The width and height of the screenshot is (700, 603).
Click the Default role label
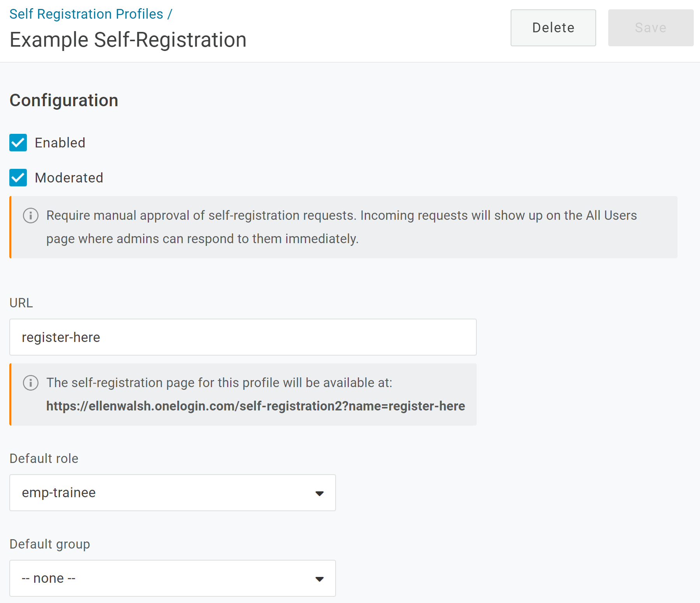pos(44,458)
